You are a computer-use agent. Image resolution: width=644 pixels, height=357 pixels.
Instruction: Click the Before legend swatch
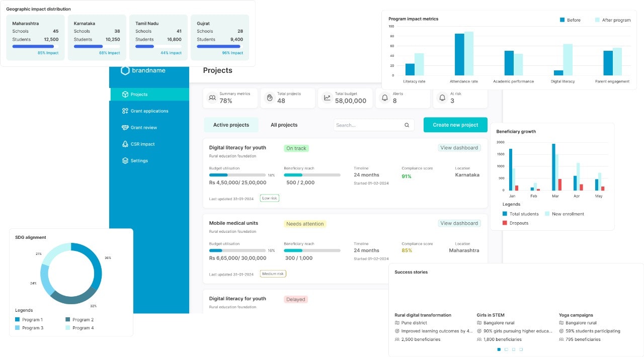(562, 20)
